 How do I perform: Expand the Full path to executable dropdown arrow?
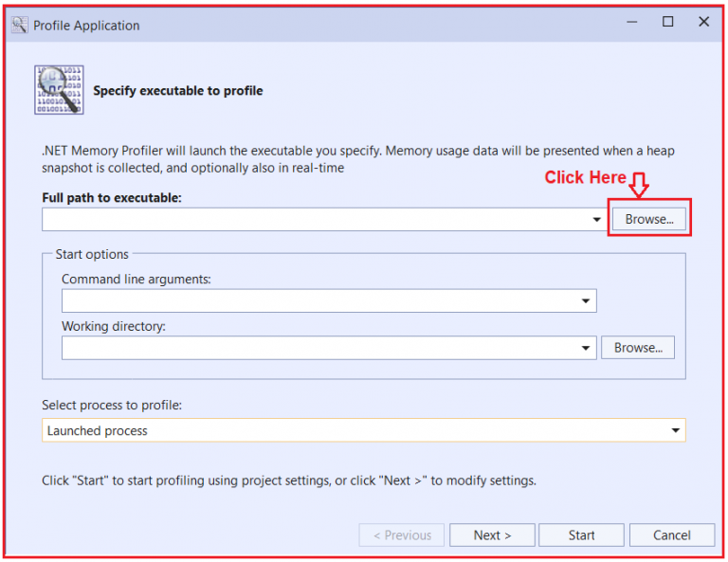point(597,220)
